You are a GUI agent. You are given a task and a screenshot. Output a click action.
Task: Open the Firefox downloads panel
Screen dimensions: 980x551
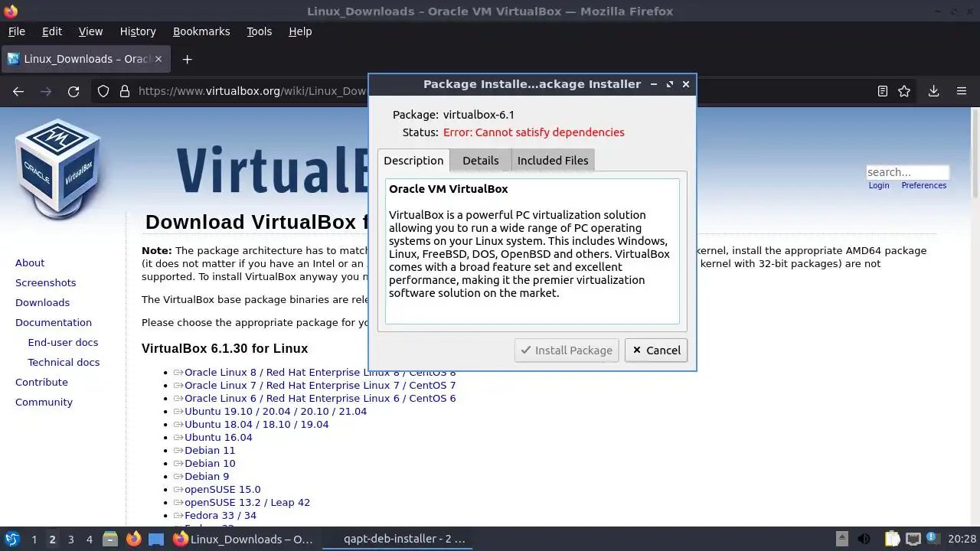click(933, 91)
